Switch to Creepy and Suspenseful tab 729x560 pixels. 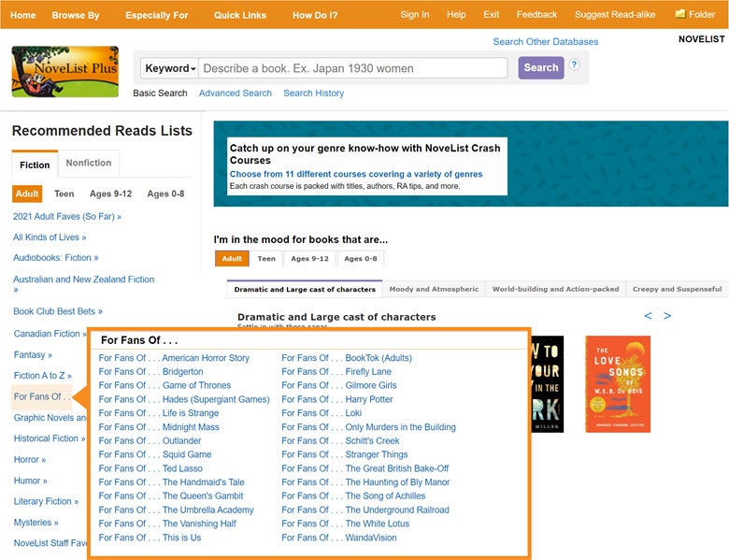[x=677, y=289]
